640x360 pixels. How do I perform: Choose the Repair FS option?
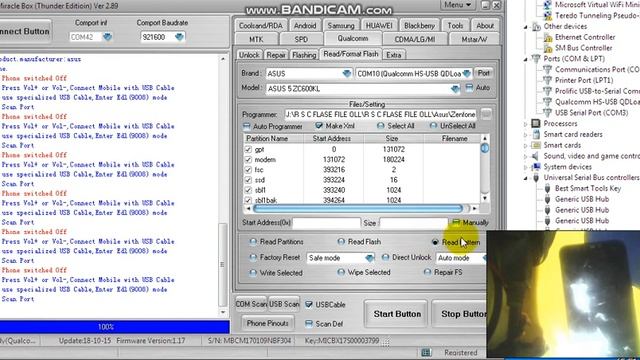pyautogui.click(x=427, y=272)
